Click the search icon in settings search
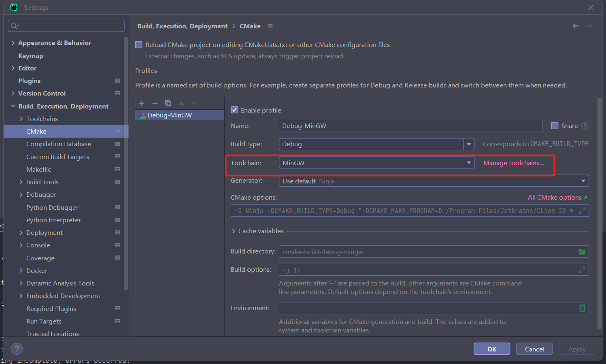Screen dimensions: 606x364 pyautogui.click(x=15, y=26)
